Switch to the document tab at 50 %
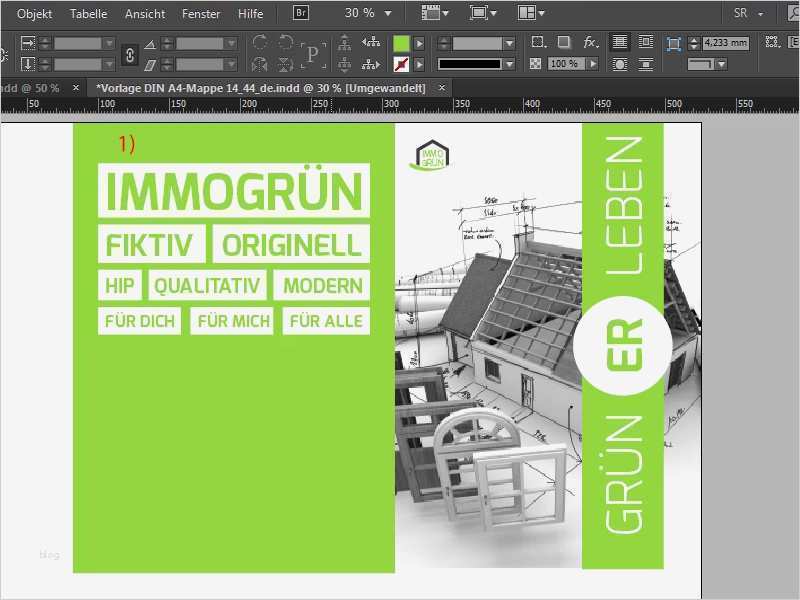 pyautogui.click(x=31, y=88)
